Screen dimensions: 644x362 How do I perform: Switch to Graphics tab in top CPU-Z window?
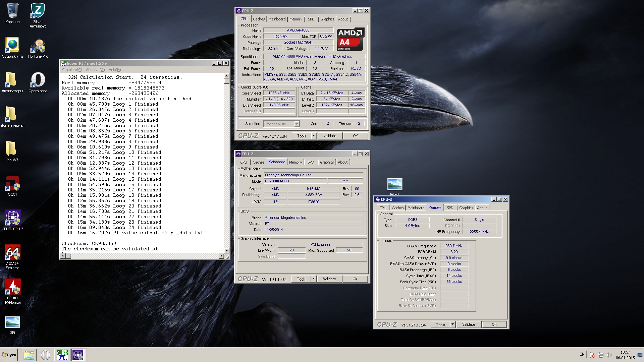[x=327, y=19]
